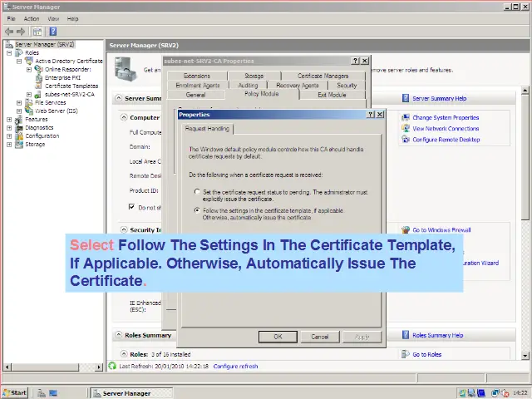
Task: Click the main pane vertical scrollbar down arrow
Action: tap(525, 356)
